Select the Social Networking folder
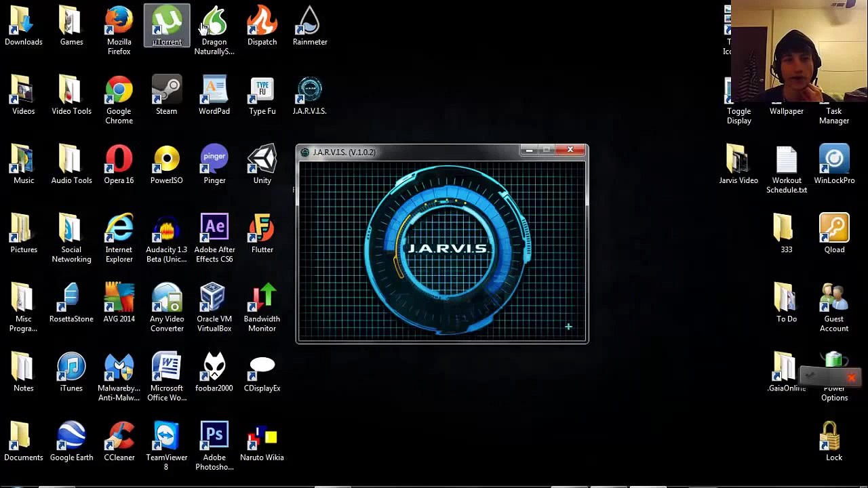Screen dimensions: 868x488 [x=71, y=238]
